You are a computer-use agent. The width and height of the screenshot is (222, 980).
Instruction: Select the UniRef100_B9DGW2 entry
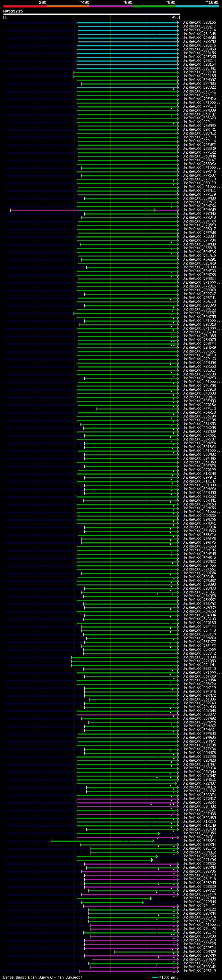pos(199,967)
